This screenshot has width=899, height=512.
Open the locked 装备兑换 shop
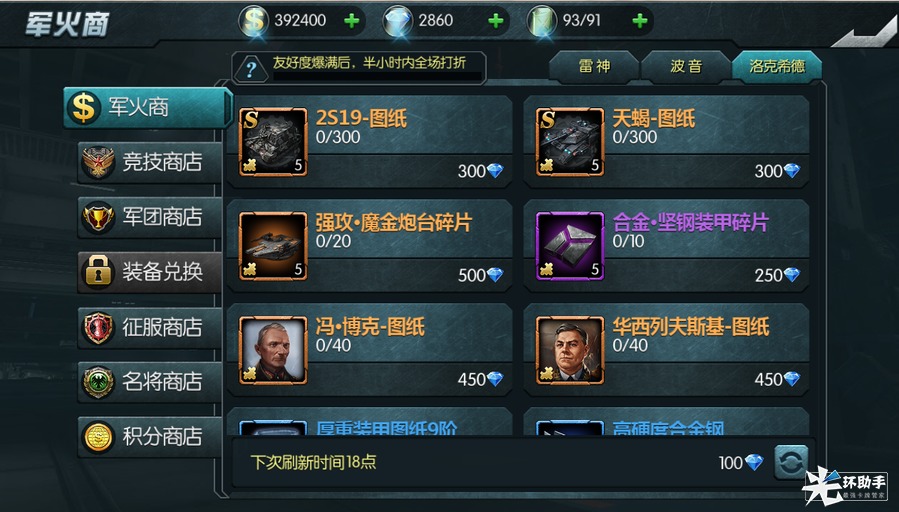coord(150,272)
